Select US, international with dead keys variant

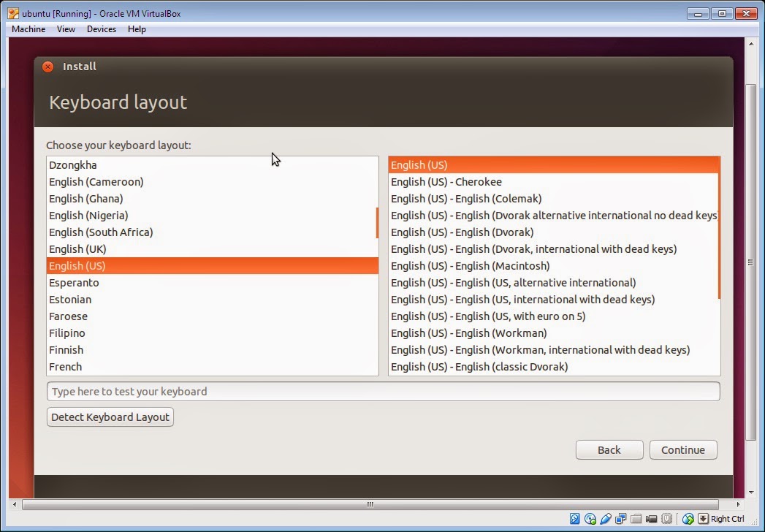click(554, 300)
